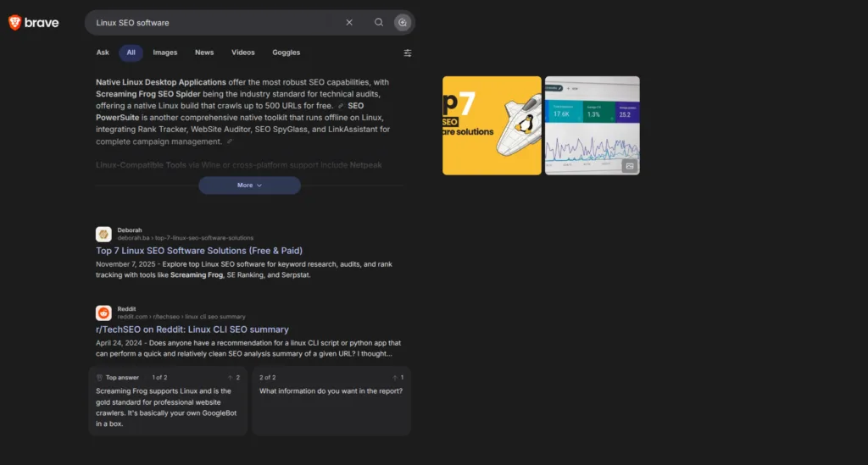Open the Brave logo homepage
The image size is (868, 465).
click(x=33, y=23)
